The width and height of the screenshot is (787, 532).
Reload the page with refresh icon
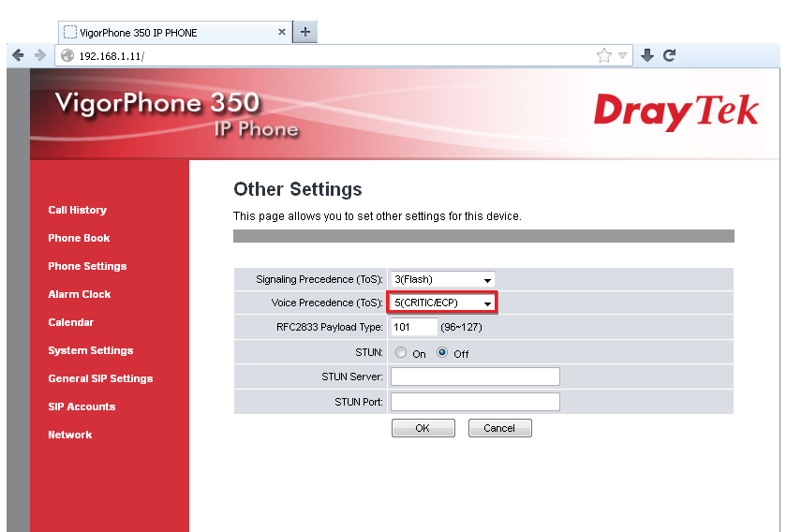[670, 55]
